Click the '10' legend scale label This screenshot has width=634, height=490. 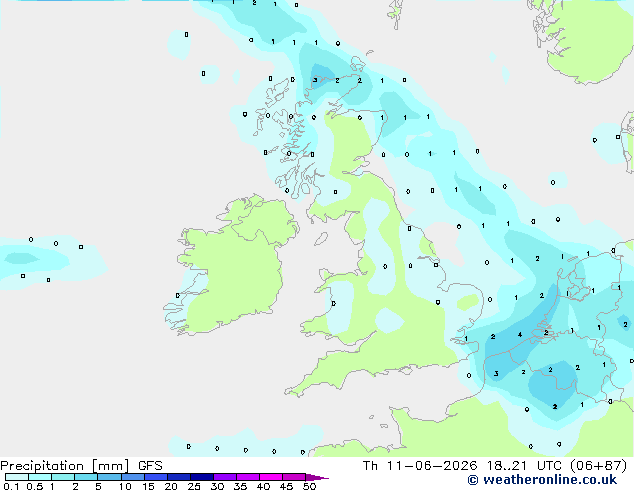click(125, 486)
